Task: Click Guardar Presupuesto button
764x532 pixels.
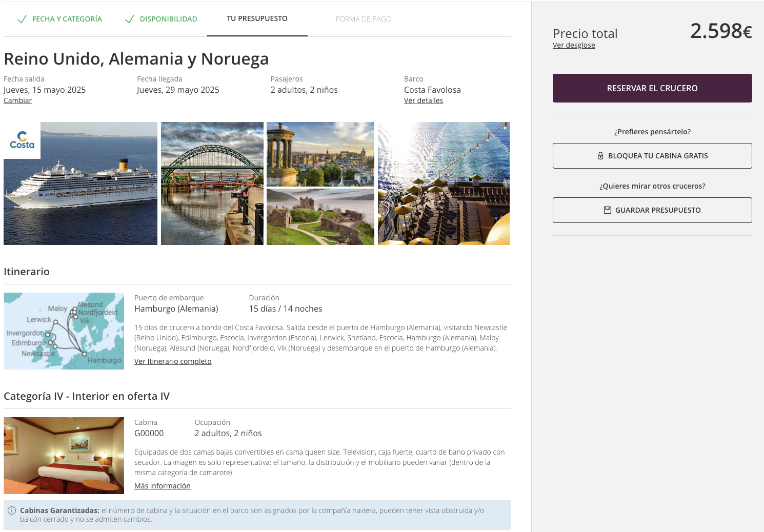Action: coord(652,210)
